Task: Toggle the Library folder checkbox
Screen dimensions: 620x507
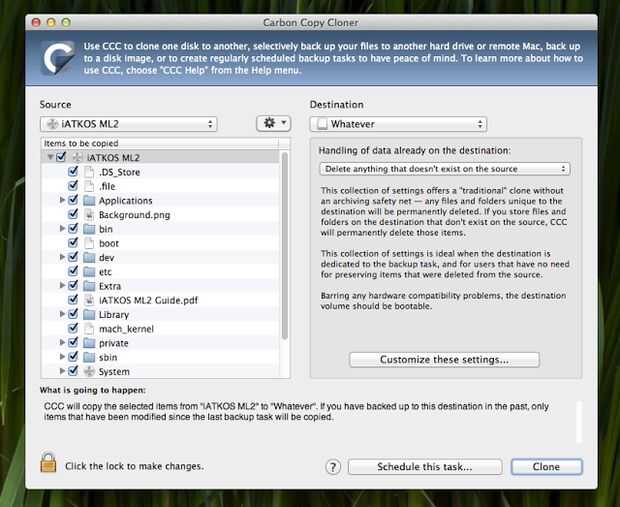Action: click(x=73, y=313)
